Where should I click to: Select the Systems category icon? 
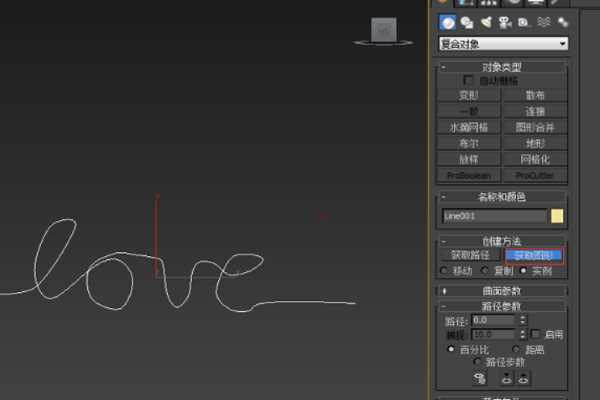[562, 23]
